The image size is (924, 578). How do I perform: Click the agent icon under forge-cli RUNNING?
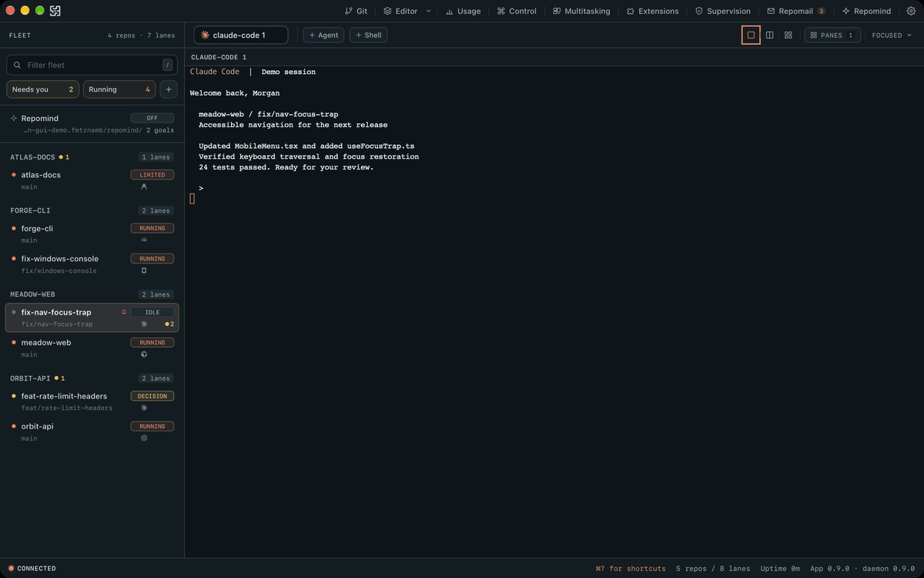click(144, 240)
